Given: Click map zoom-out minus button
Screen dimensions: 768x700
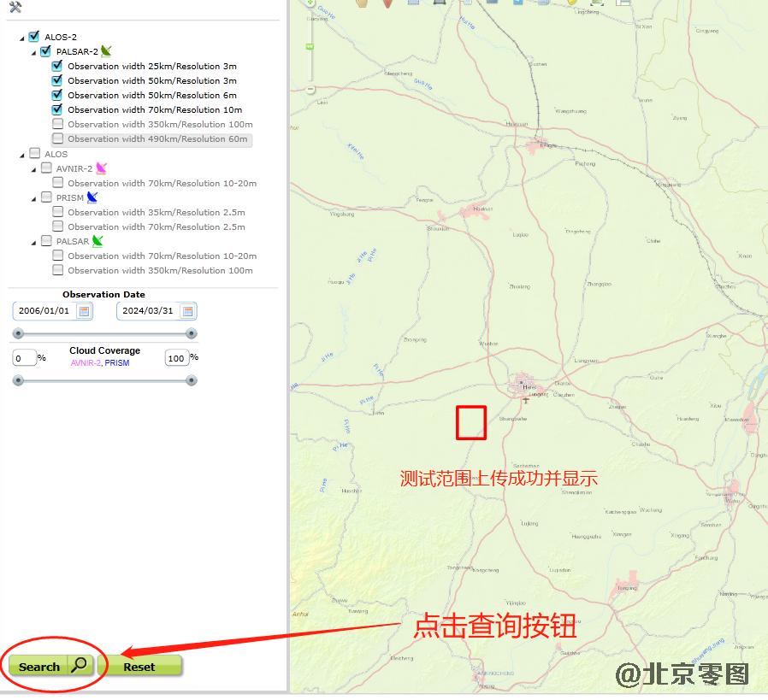Looking at the screenshot, I should pos(310,89).
